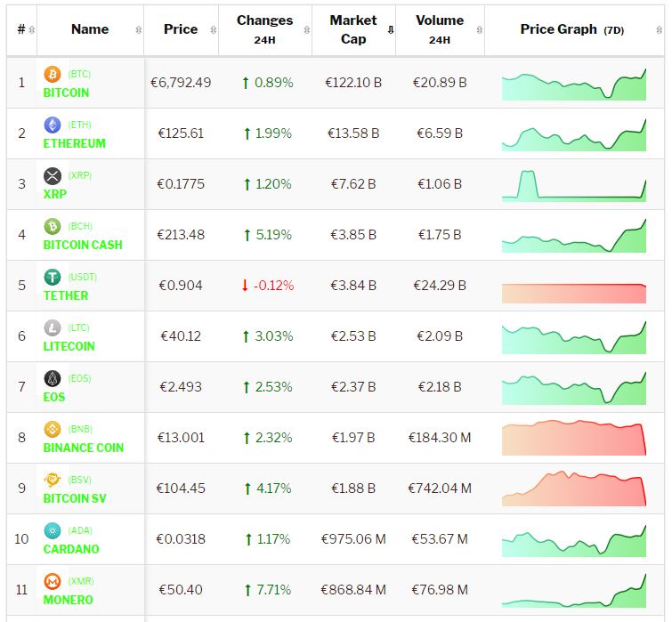Sort by rank number column arrows
672x622 pixels.
coord(32,29)
